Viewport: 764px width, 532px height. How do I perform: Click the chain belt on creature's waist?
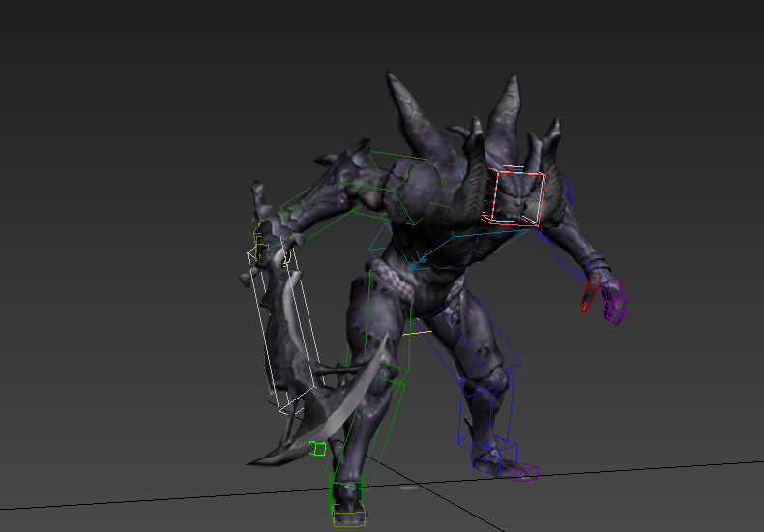point(397,282)
